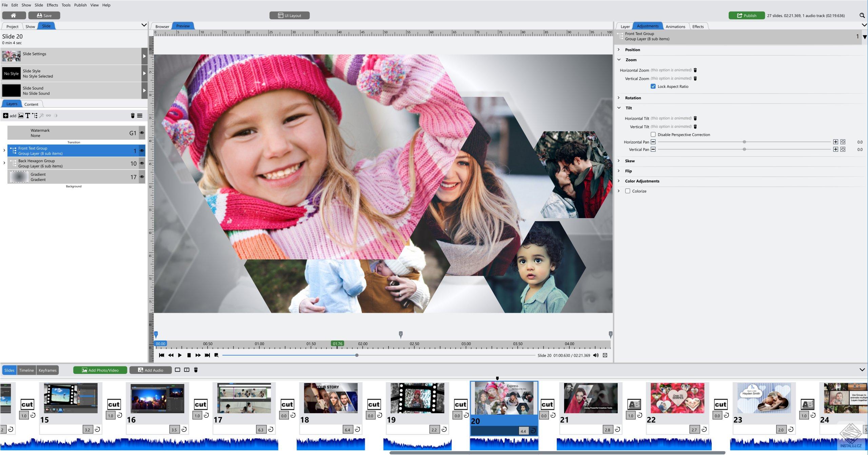
Task: Click the green Publish button
Action: (x=747, y=15)
